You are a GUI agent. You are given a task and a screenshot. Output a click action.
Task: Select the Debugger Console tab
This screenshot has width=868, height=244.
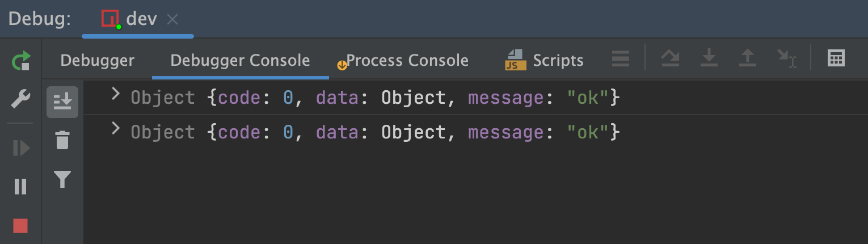tap(240, 60)
